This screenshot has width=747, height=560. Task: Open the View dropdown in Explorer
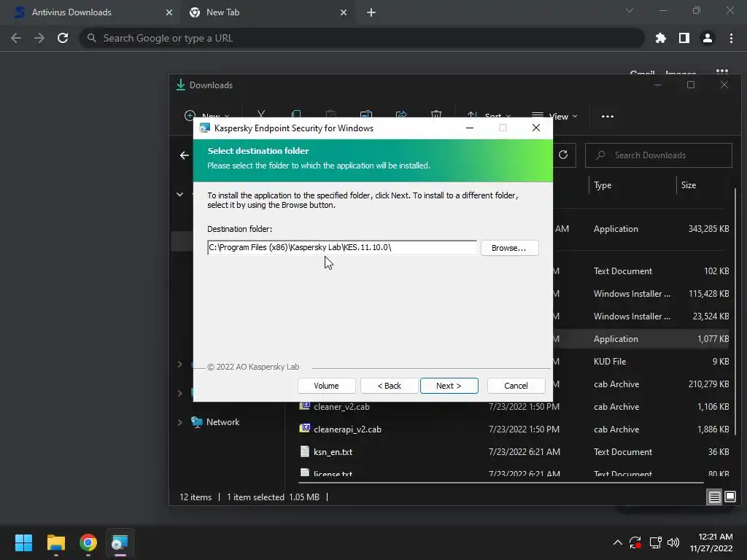click(554, 116)
